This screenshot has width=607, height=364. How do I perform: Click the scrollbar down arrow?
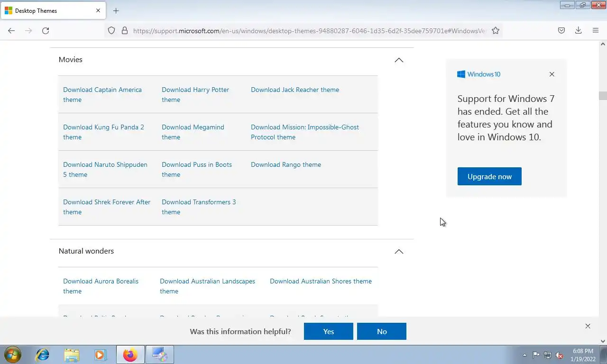coord(603,341)
